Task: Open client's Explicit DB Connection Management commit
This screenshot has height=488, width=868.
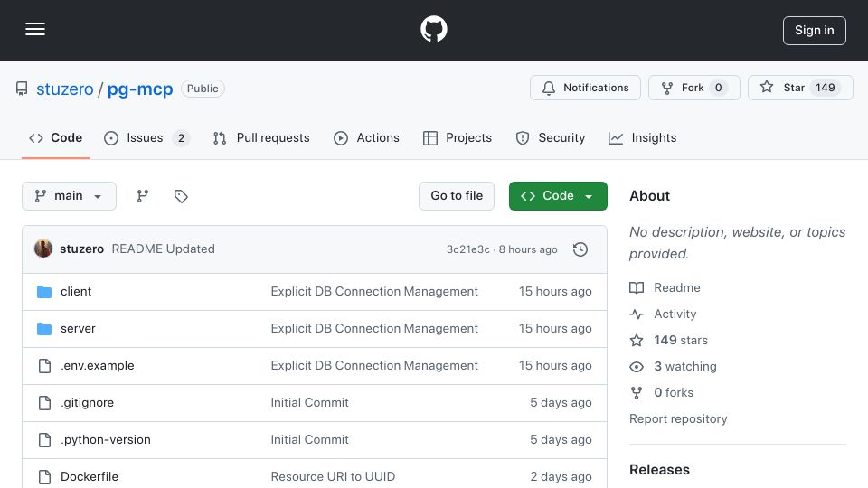Action: [374, 292]
